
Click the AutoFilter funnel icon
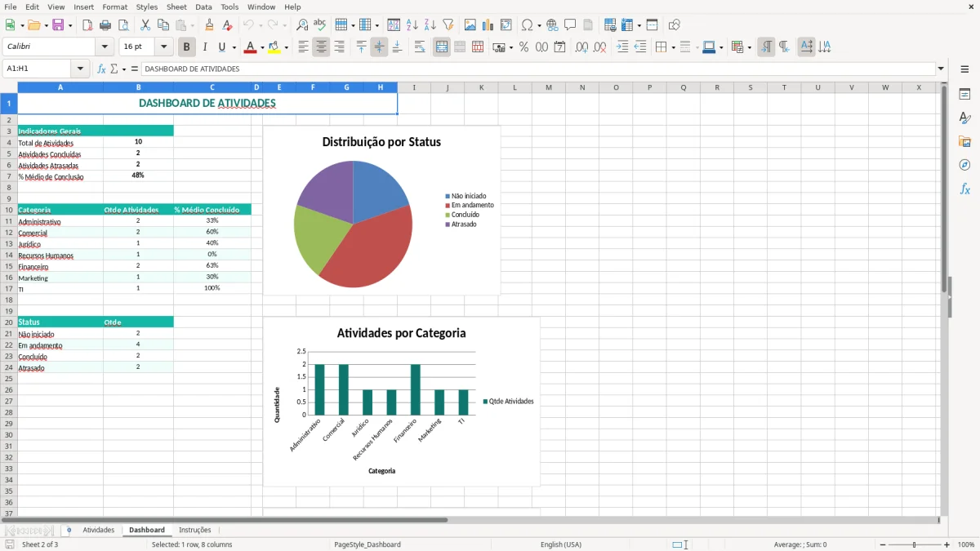click(x=448, y=25)
